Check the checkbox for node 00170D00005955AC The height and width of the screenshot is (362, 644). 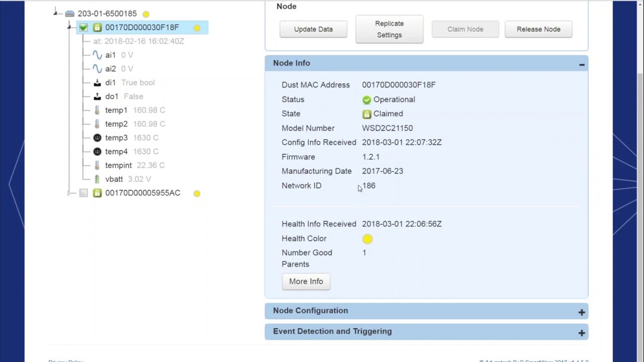coord(84,193)
